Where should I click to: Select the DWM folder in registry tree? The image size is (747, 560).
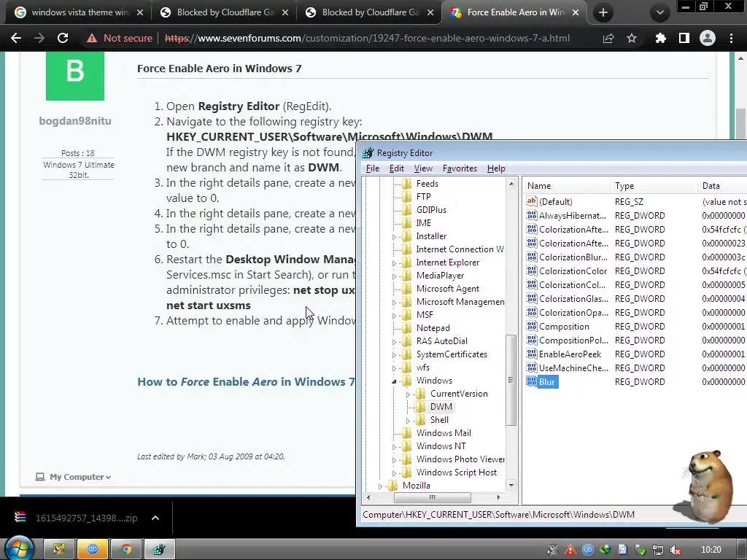[441, 407]
